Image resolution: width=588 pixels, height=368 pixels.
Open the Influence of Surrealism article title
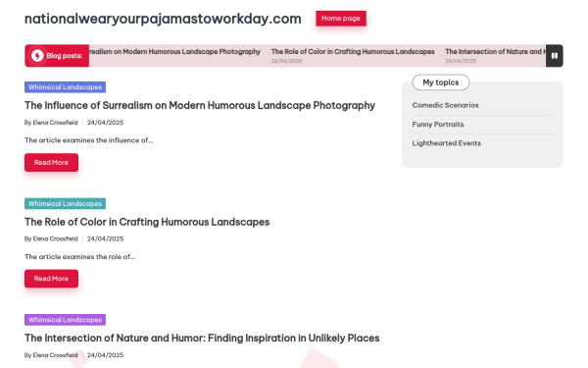200,106
